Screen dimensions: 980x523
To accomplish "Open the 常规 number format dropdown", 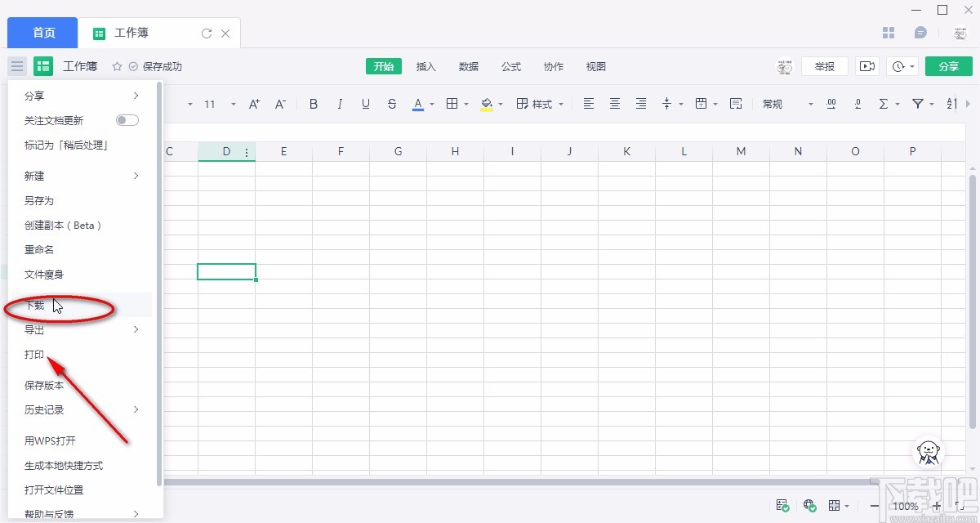I will coord(787,104).
